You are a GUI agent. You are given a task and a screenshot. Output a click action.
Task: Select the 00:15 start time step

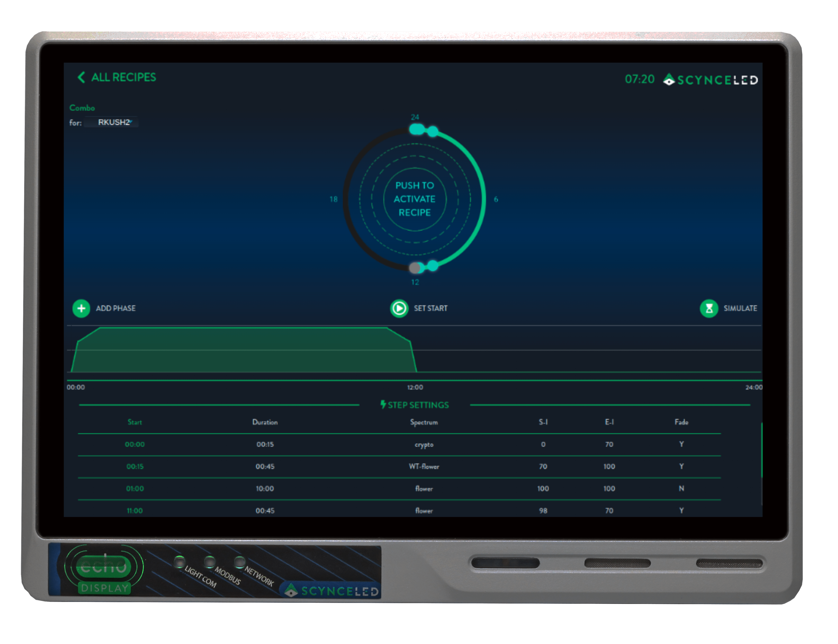coord(135,467)
